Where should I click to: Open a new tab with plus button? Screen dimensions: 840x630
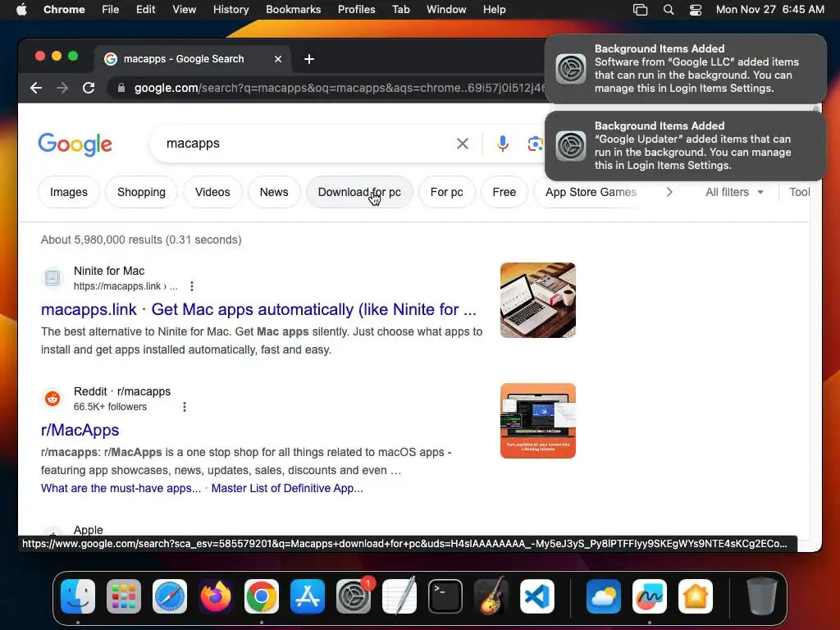click(309, 59)
